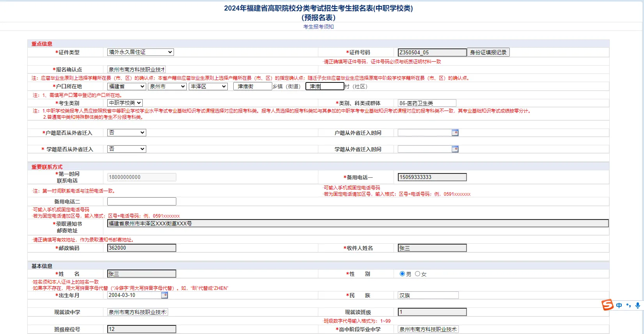Open the 出生年月 date picker icon
This screenshot has height=334, width=644.
pos(165,295)
